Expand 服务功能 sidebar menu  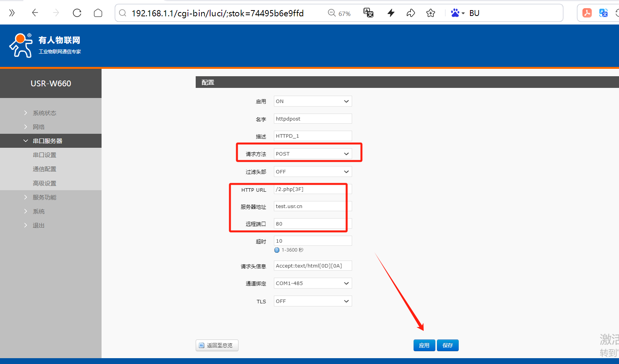[x=44, y=197]
